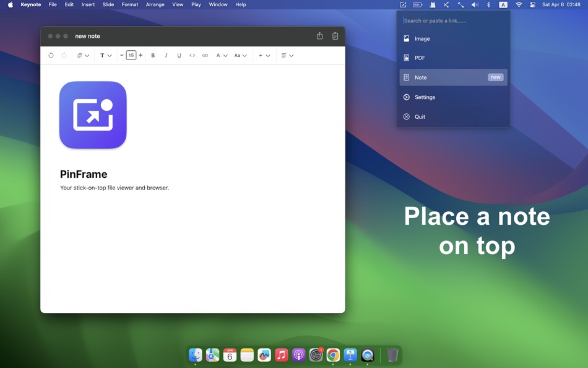The image size is (588, 368).
Task: Click the clipboard icon in note title bar
Action: point(335,36)
